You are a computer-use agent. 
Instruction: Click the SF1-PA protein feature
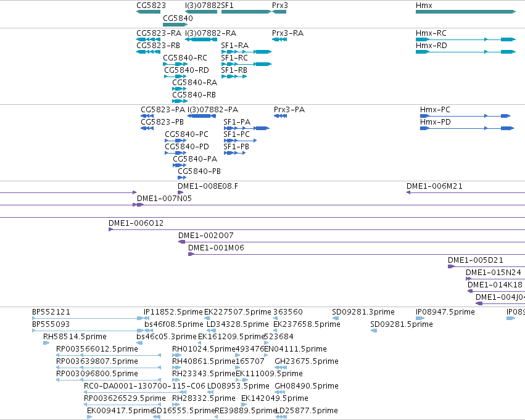click(x=246, y=128)
